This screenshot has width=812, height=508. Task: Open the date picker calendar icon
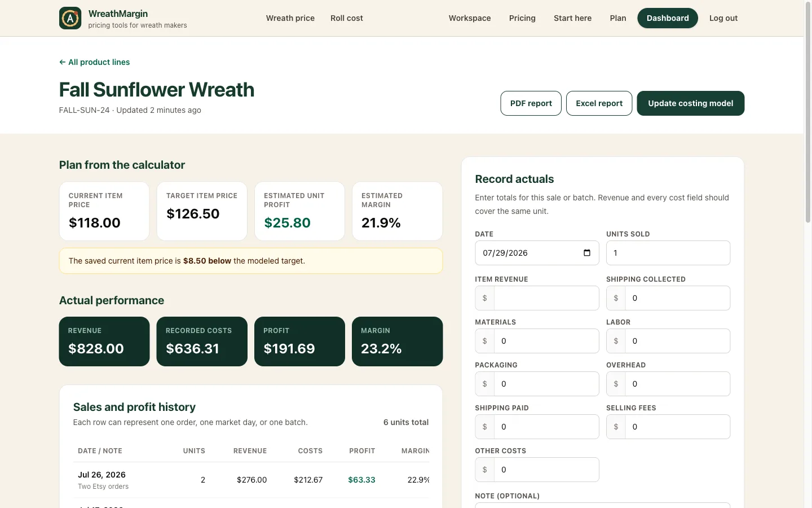[x=586, y=253]
